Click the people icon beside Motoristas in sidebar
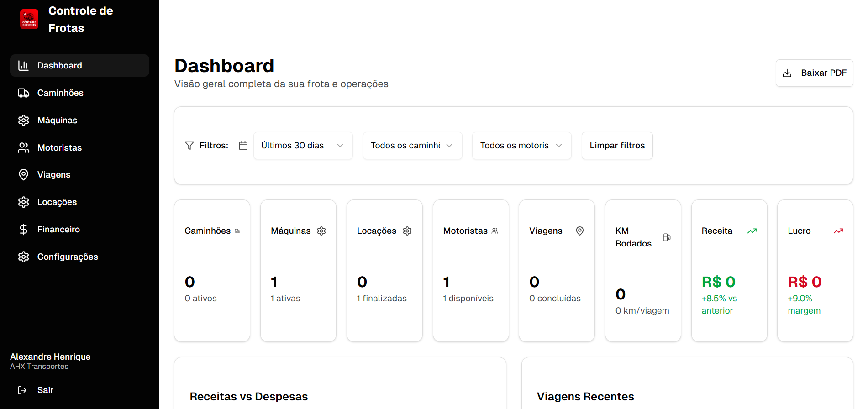 click(x=23, y=148)
